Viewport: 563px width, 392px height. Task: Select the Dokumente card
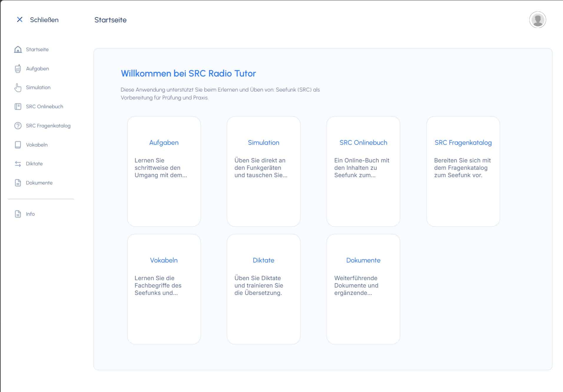[363, 289]
